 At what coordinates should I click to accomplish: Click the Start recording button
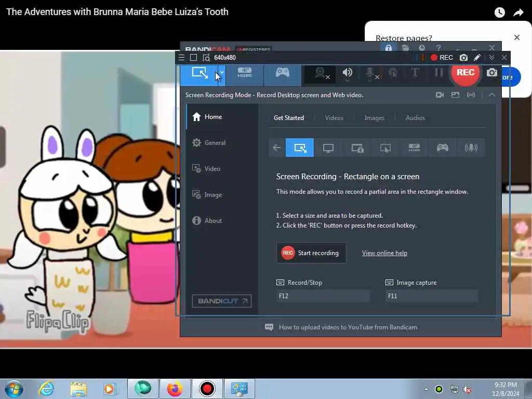[311, 253]
